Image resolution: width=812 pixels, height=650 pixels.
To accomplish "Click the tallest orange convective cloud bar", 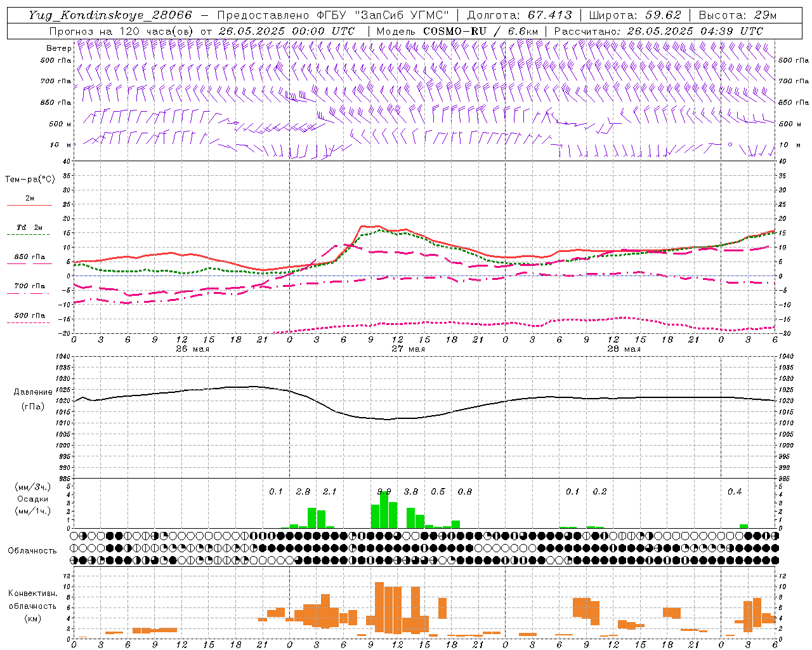I will pos(379,607).
